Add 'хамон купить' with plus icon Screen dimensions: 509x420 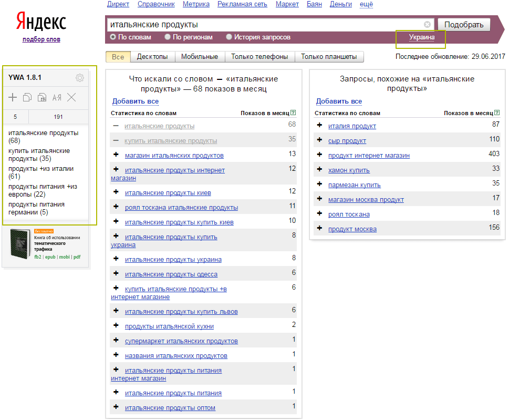(x=320, y=169)
